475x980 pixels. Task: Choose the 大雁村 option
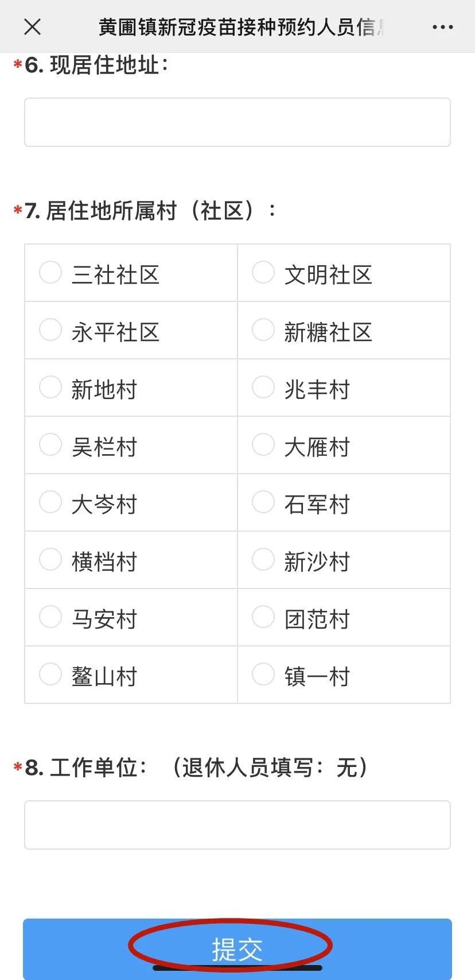tap(263, 445)
